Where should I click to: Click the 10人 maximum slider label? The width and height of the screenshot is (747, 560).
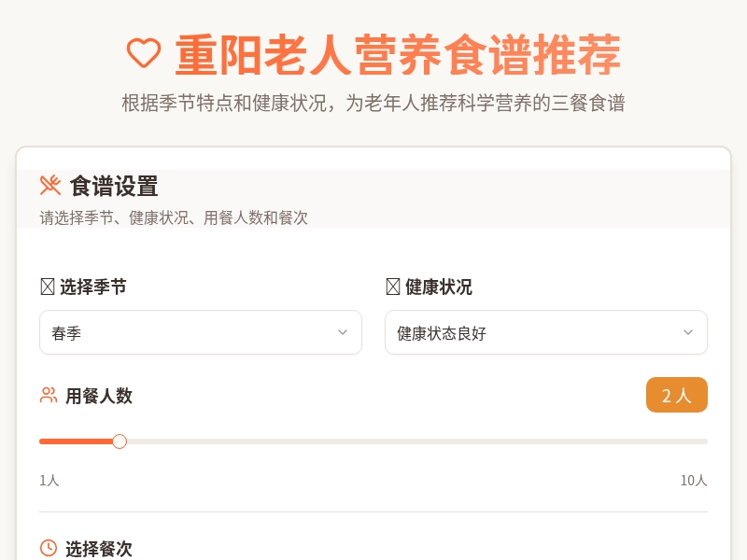point(693,480)
